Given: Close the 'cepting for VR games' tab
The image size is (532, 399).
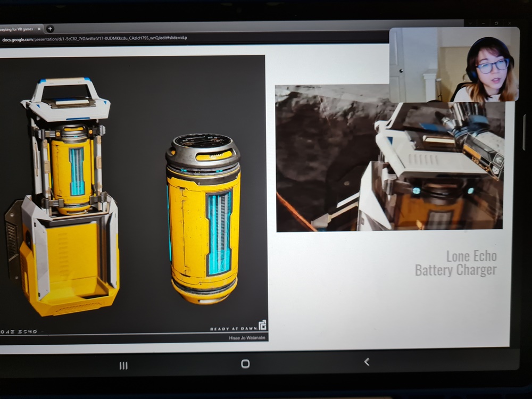Looking at the screenshot, I should [x=39, y=29].
